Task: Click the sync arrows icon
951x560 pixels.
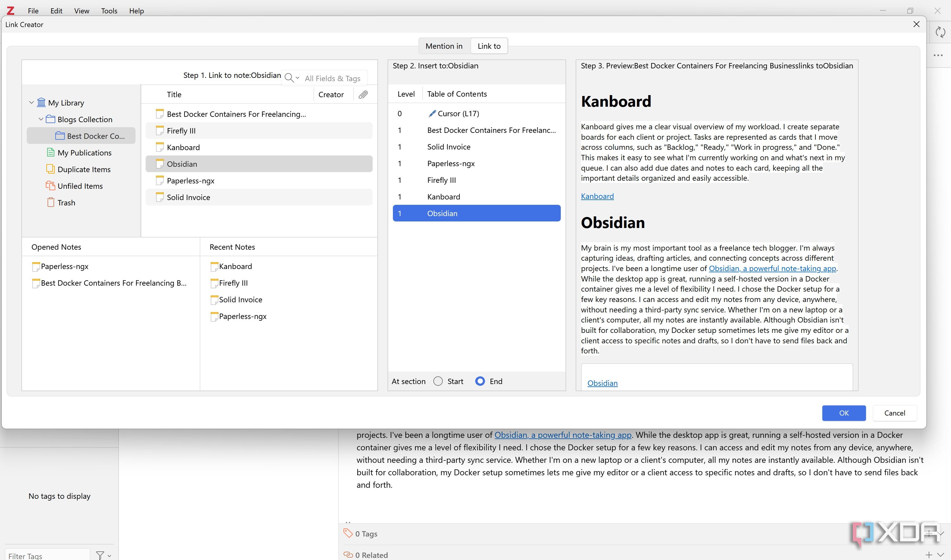Action: tap(940, 32)
